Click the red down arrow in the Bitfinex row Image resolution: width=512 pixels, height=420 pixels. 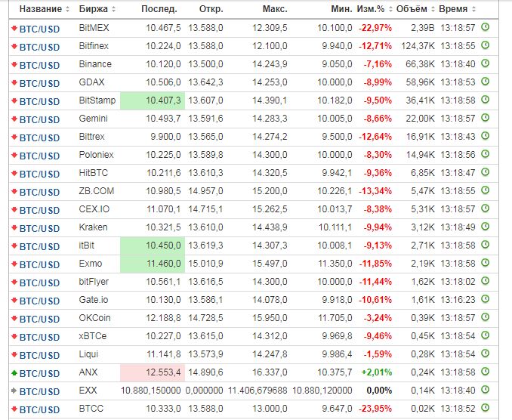pos(14,46)
